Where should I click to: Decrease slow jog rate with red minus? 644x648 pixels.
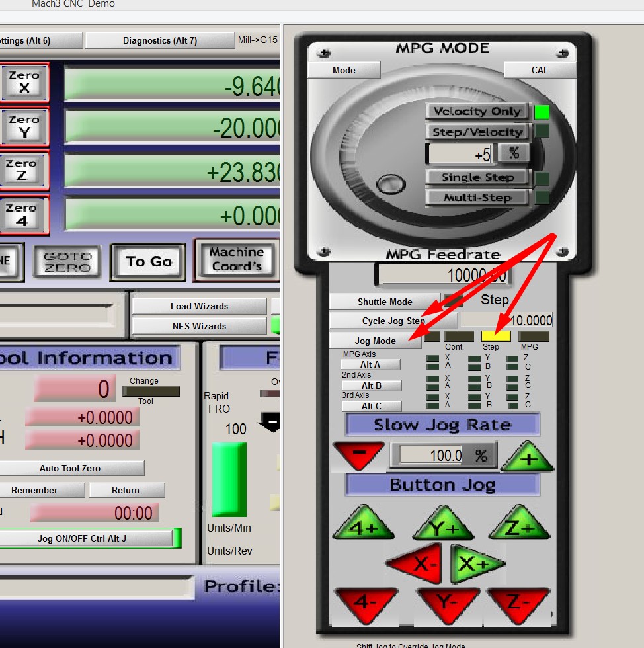[359, 456]
